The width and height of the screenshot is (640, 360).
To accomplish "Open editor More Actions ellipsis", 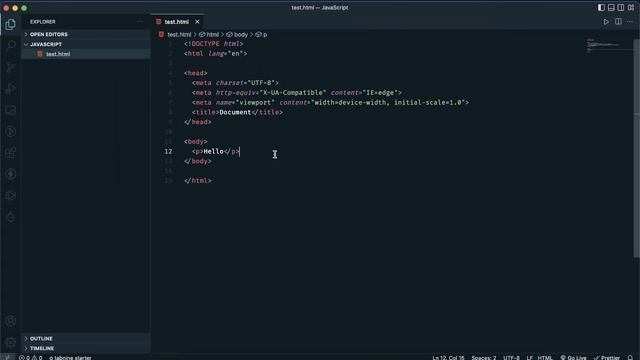I will [x=630, y=22].
